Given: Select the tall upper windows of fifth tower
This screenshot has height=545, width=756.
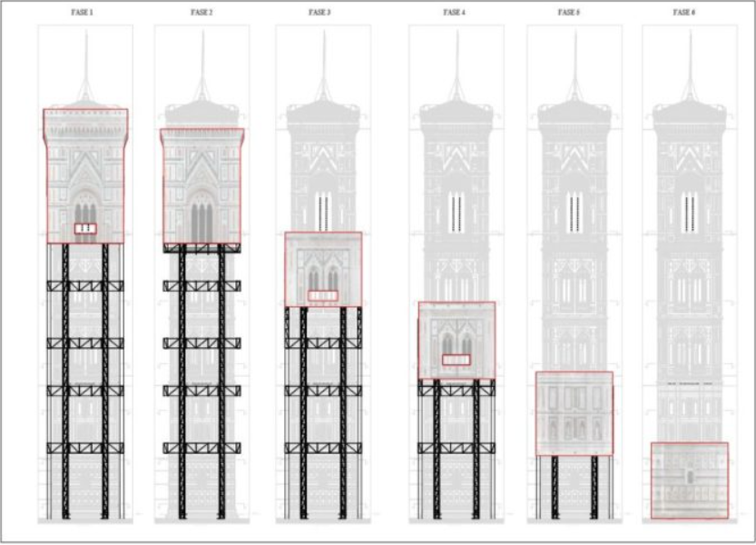Looking at the screenshot, I should [574, 211].
